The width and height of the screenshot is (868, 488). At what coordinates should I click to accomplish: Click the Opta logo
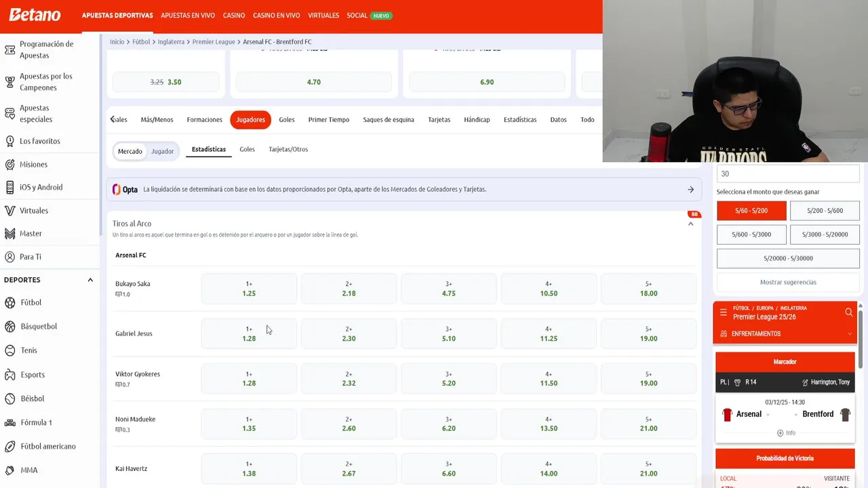(125, 190)
